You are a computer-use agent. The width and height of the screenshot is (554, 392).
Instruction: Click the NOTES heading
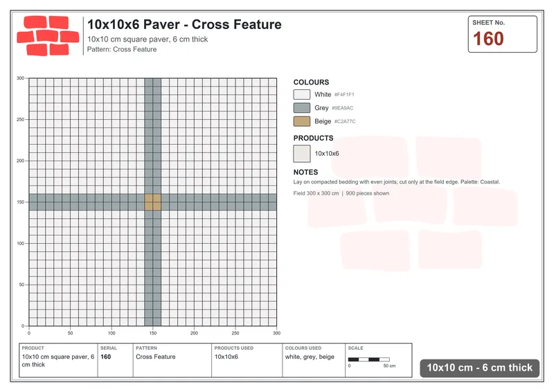pyautogui.click(x=305, y=172)
